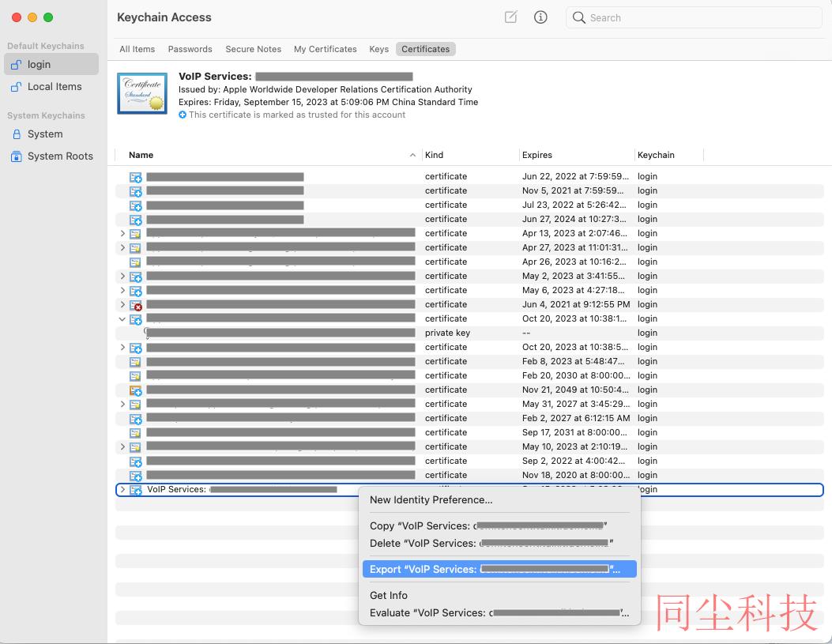Expand the certificate expiring May 6, 2023

[122, 291]
